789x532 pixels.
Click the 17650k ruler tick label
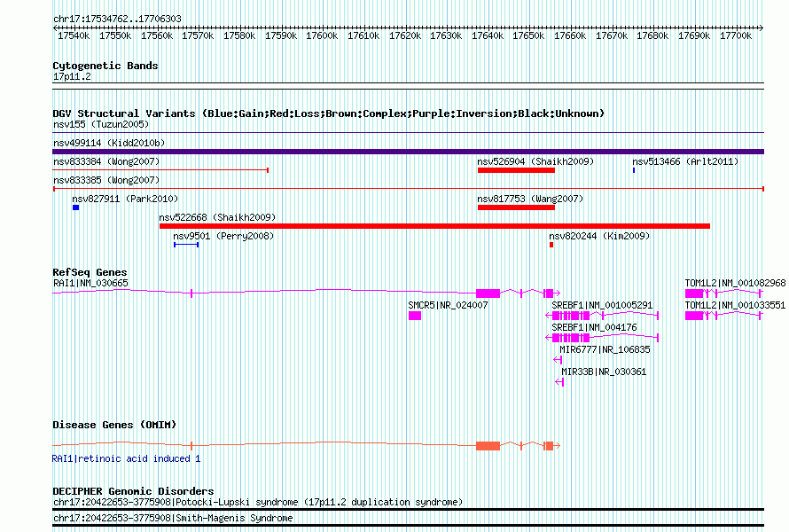[529, 35]
